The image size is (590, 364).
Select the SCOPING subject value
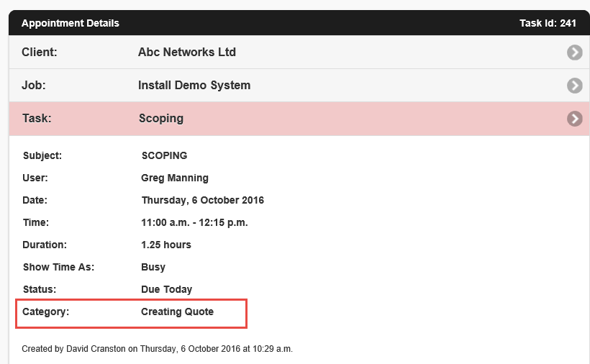164,155
